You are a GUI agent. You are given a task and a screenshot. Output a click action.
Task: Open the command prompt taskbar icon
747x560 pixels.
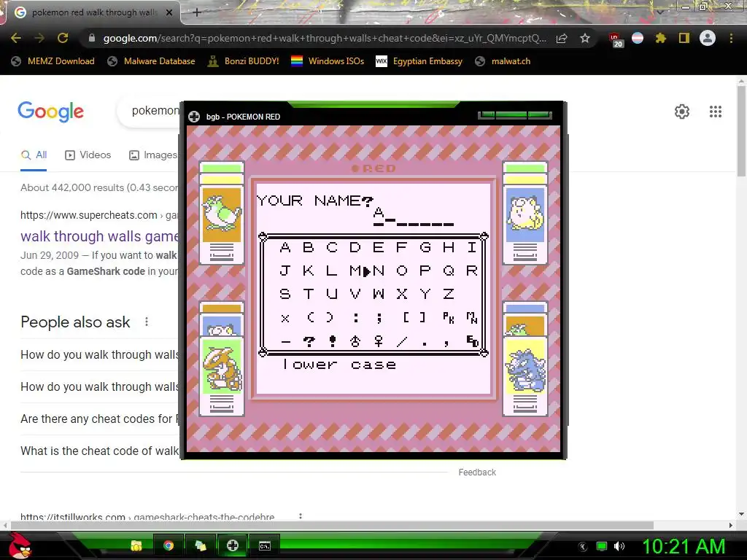(264, 545)
